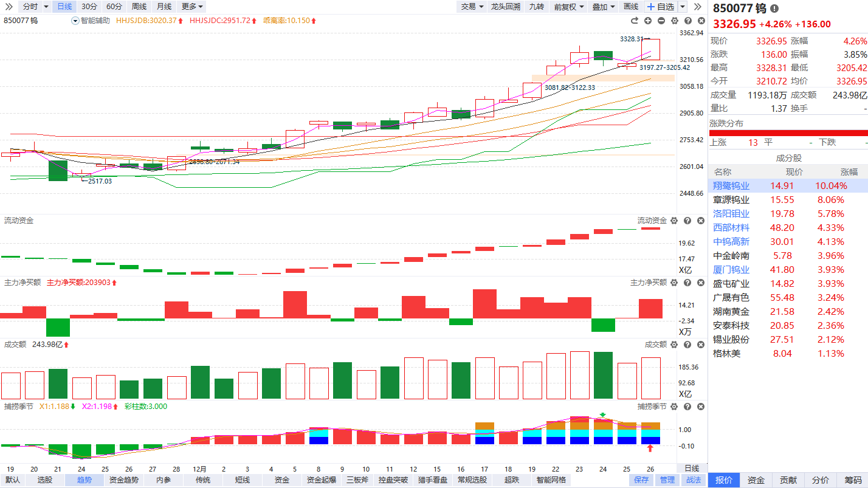Open help for 主力净买额 indicator

click(x=687, y=283)
